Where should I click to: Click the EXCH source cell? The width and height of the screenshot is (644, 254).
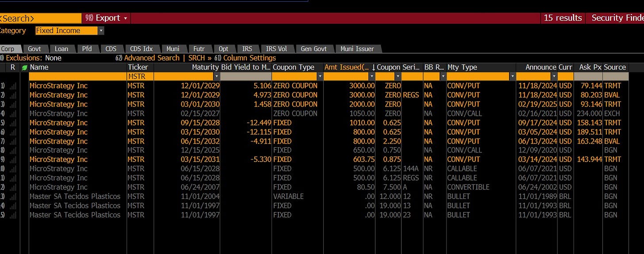coord(612,114)
